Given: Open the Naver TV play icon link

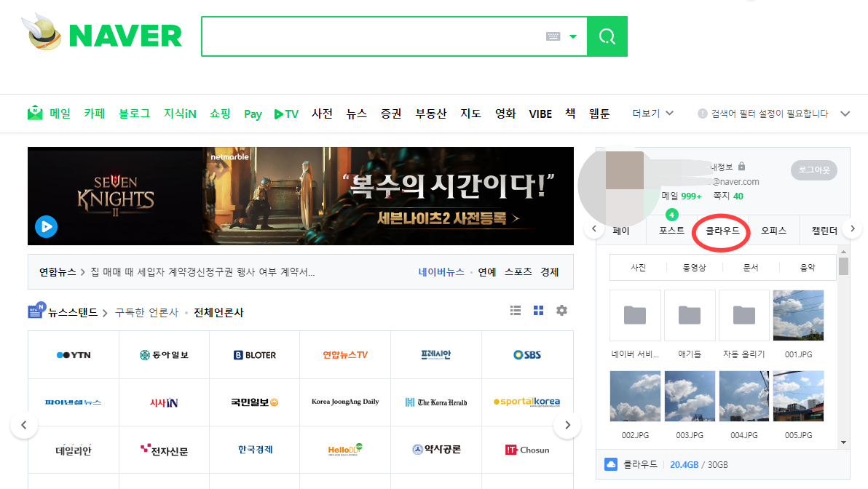Looking at the screenshot, I should pyautogui.click(x=286, y=114).
